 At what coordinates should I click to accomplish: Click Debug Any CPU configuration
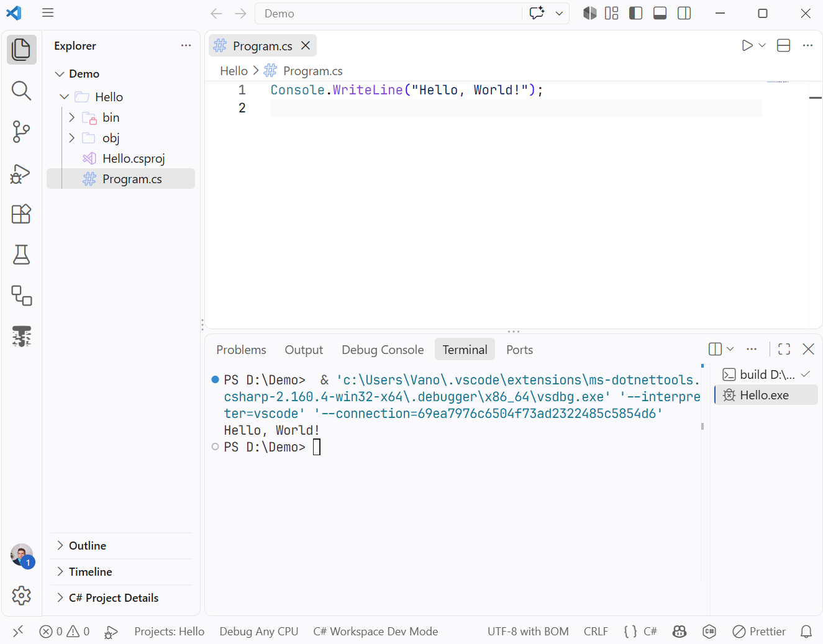coord(259,631)
